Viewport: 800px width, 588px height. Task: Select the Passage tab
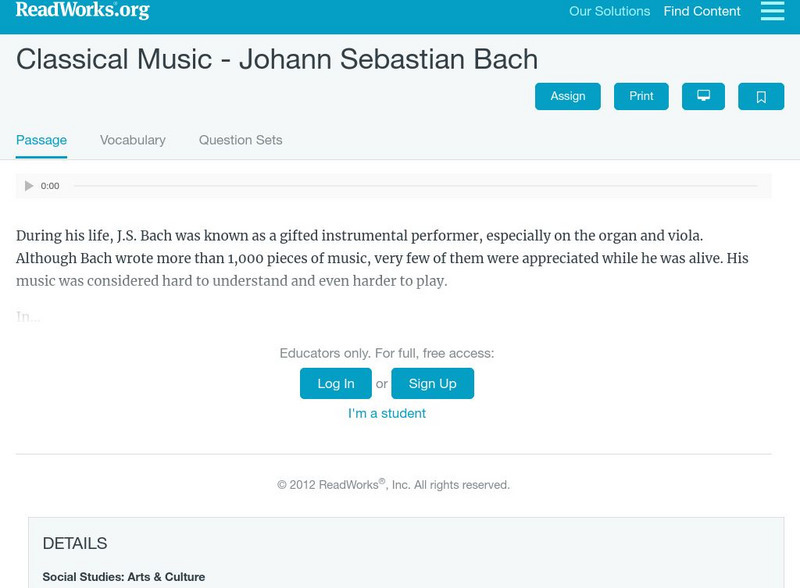(40, 140)
